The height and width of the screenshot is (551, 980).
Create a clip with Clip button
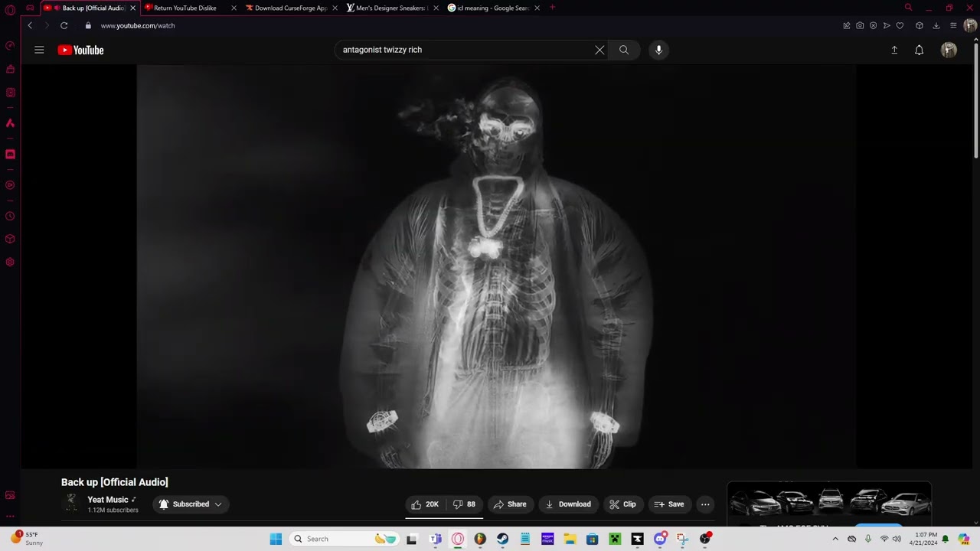(x=622, y=504)
